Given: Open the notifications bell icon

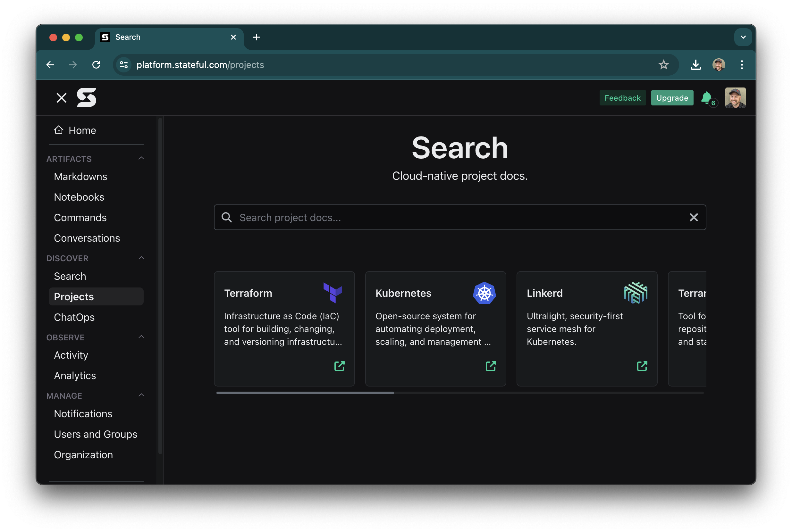Looking at the screenshot, I should [x=707, y=98].
